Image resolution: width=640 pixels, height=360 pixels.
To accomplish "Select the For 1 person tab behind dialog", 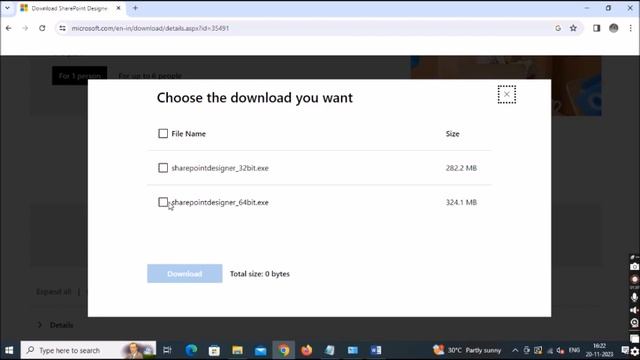I will 80,76.
